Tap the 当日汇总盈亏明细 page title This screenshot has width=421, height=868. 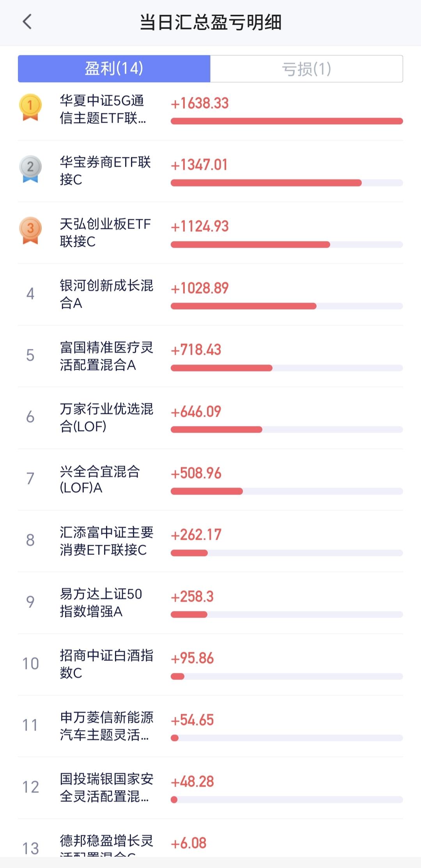pos(210,22)
